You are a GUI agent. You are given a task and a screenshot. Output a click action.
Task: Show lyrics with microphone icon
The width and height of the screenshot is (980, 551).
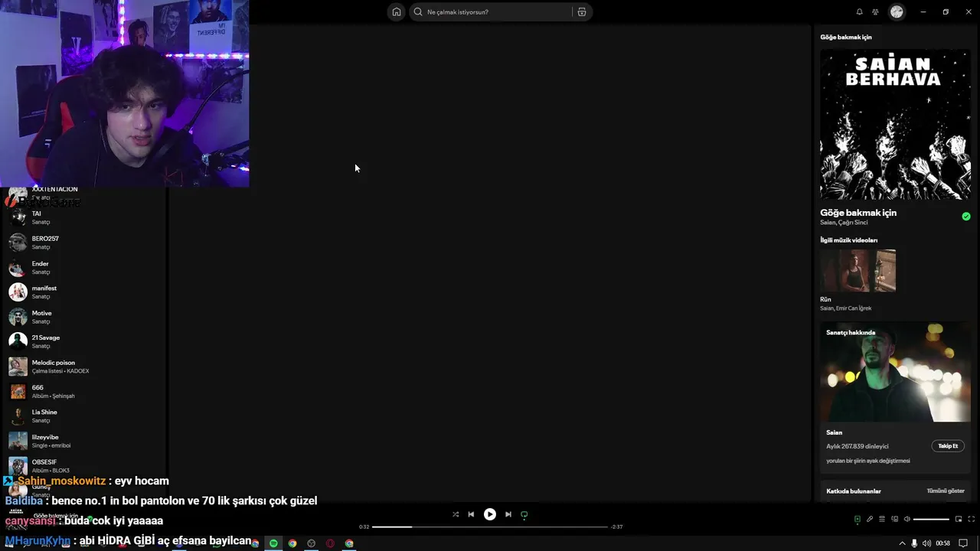[x=870, y=520]
